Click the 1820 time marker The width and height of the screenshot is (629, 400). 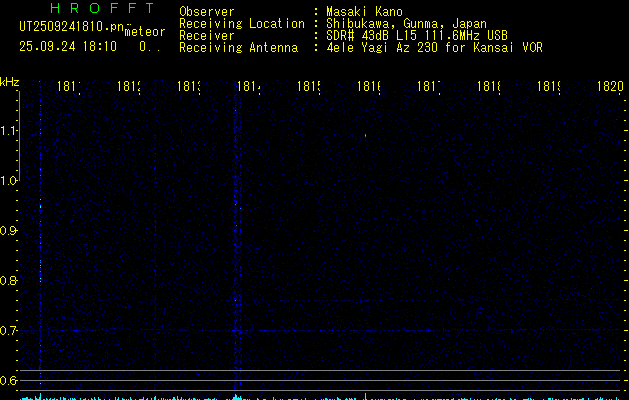610,87
